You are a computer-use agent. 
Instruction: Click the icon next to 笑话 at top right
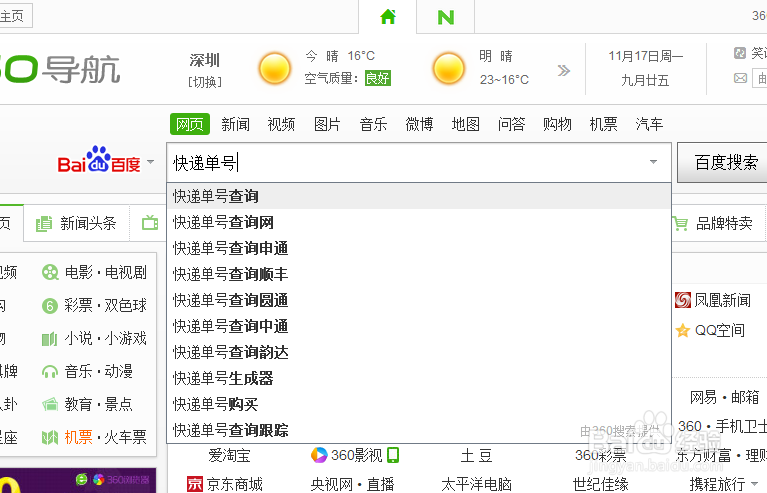740,53
